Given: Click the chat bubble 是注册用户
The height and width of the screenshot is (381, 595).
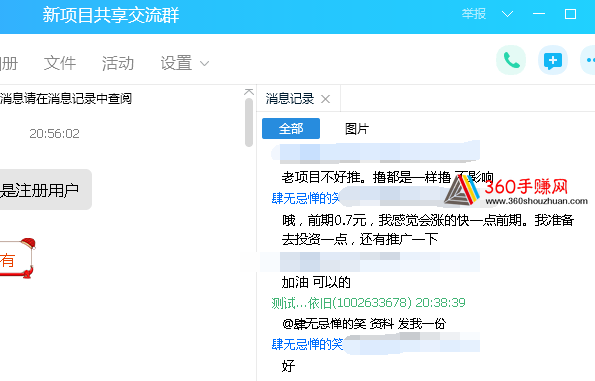Looking at the screenshot, I should tap(46, 190).
